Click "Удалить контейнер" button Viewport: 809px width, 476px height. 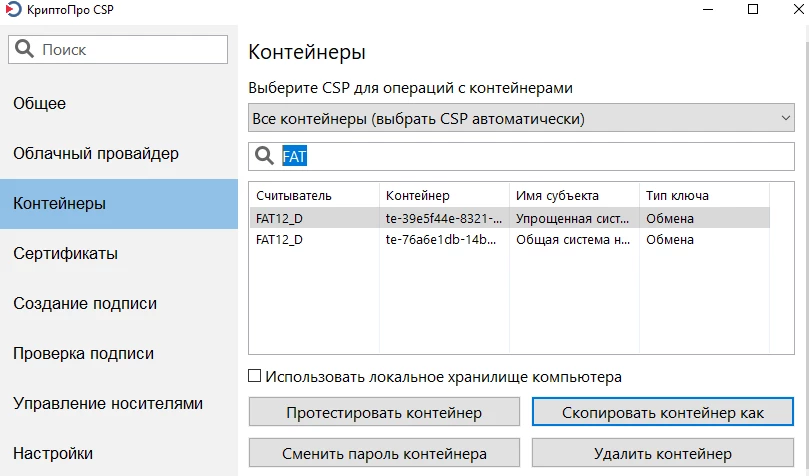(662, 453)
